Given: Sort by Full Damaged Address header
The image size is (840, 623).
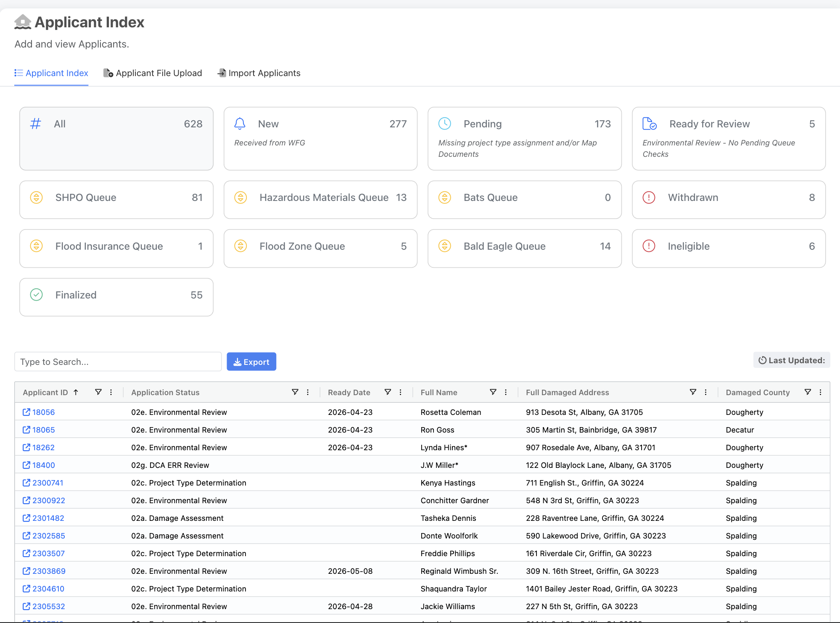Looking at the screenshot, I should 567,392.
